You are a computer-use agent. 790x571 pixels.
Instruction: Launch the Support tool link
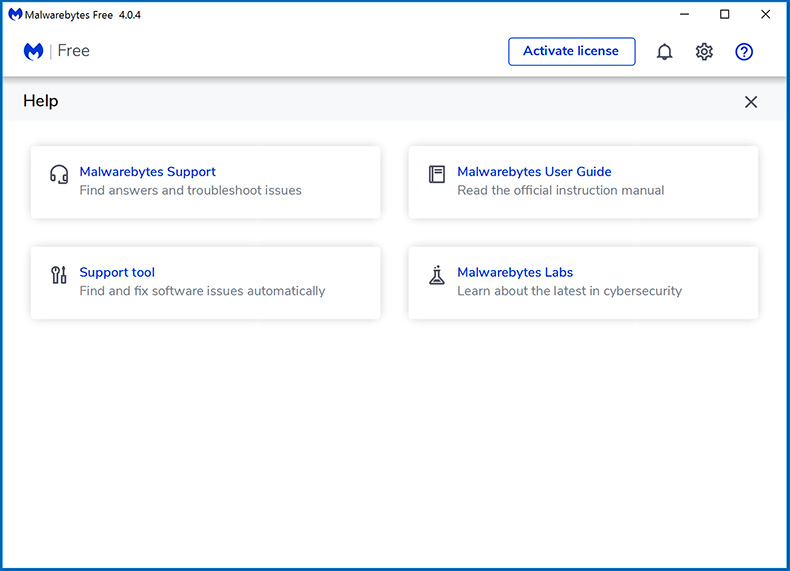pos(117,272)
